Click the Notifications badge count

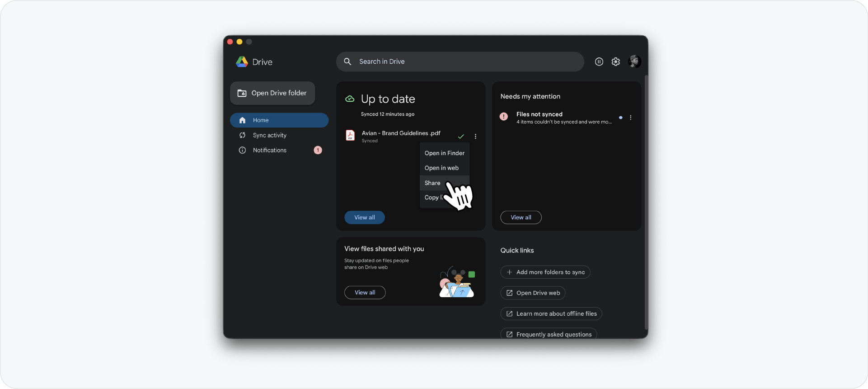click(x=318, y=150)
